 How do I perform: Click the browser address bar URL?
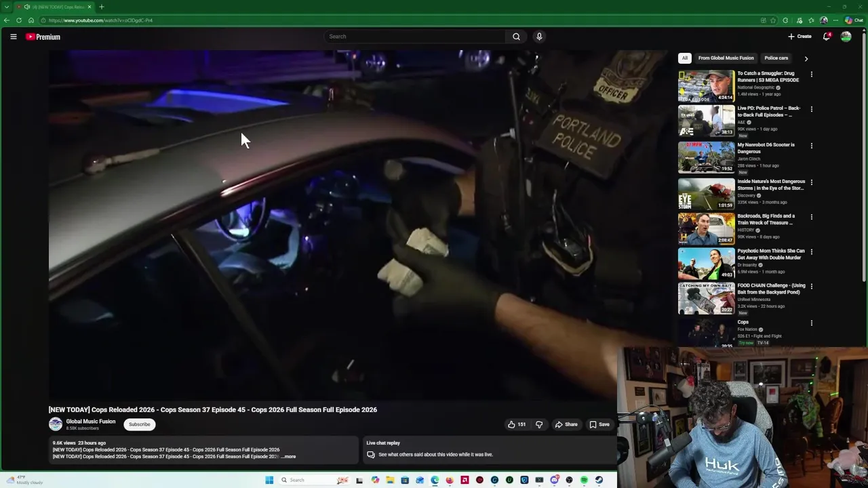[x=100, y=20]
